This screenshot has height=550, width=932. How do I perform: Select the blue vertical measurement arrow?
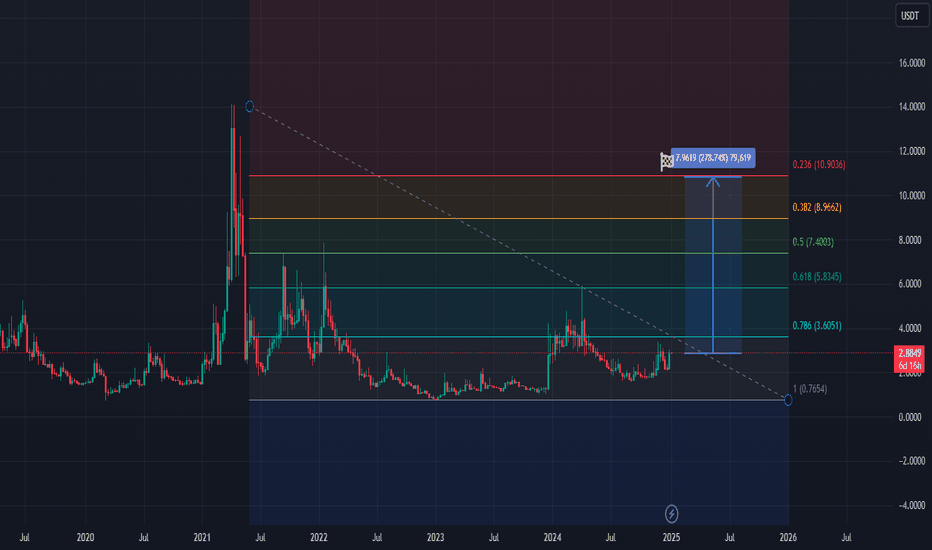tap(713, 265)
